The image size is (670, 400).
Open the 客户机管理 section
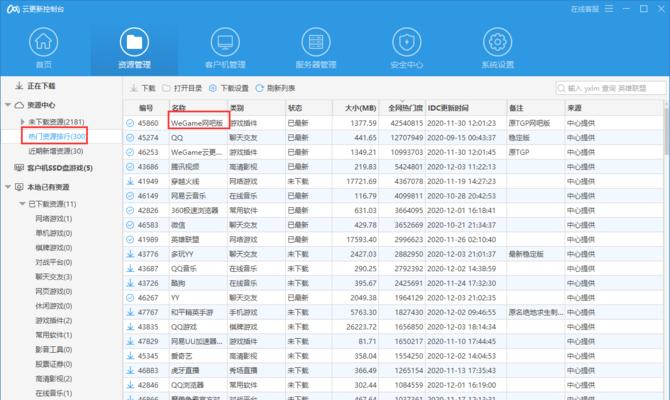tap(225, 48)
